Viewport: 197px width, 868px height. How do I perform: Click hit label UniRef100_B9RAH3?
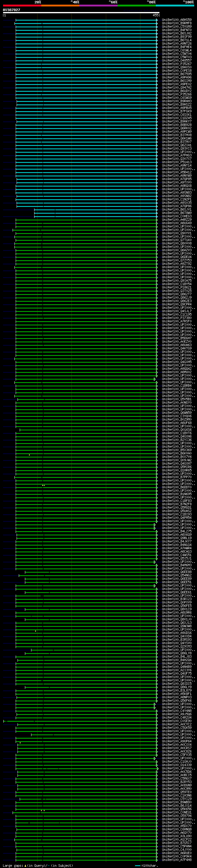click(177, 101)
